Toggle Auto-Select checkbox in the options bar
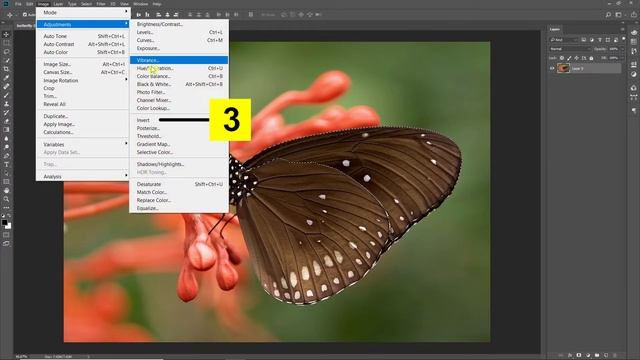The width and height of the screenshot is (640, 360). click(x=25, y=15)
